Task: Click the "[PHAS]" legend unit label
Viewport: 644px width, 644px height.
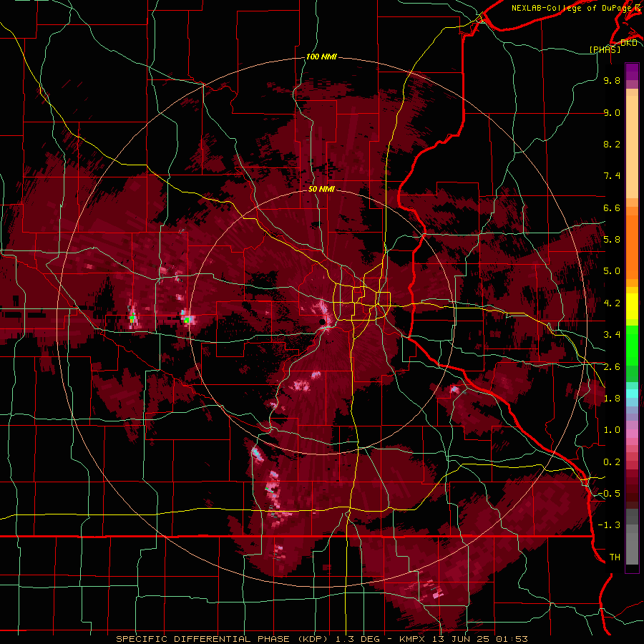Action: (x=605, y=49)
